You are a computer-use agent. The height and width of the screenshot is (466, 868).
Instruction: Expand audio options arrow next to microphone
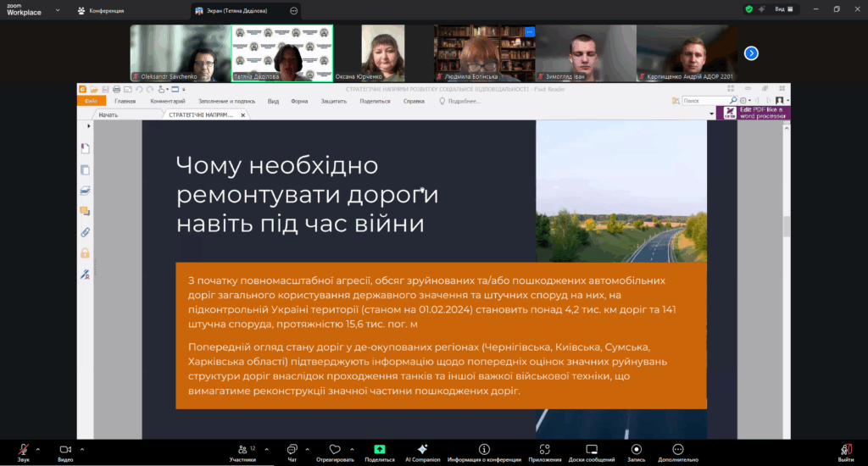pos(38,449)
